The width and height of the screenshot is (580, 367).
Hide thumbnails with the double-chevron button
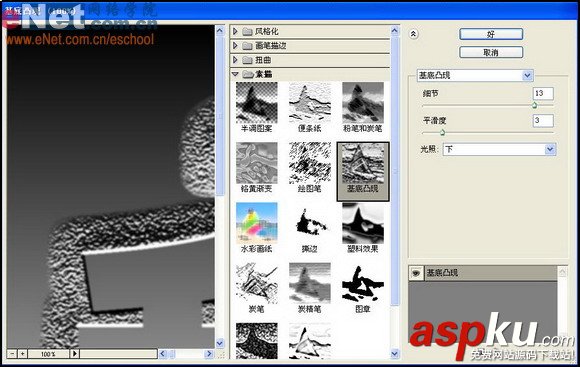pyautogui.click(x=413, y=34)
